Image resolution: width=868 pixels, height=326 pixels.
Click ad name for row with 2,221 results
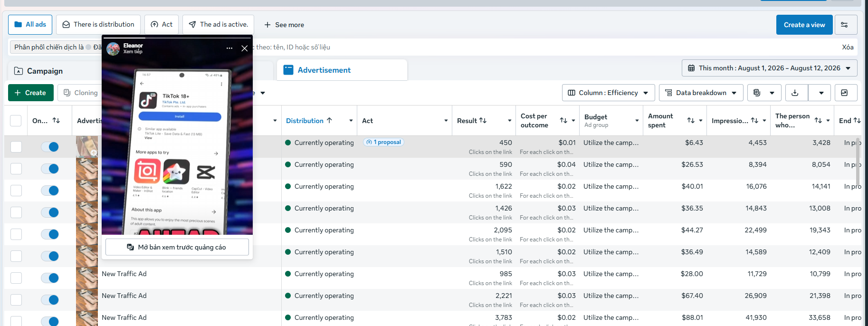pos(124,296)
